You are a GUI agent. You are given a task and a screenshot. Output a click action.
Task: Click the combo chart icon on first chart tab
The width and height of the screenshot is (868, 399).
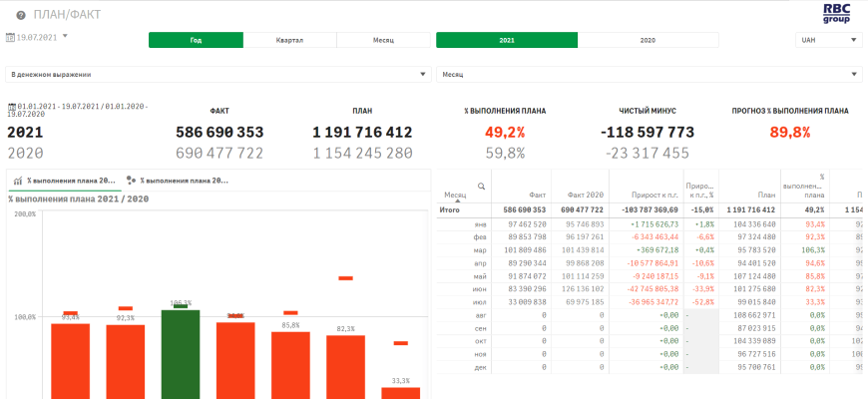tap(18, 181)
